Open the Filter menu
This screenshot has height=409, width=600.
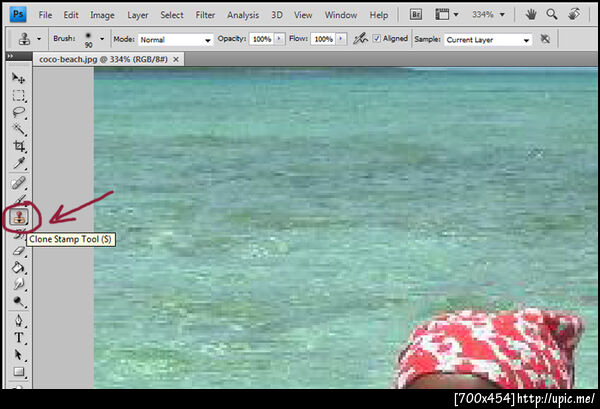(x=205, y=15)
